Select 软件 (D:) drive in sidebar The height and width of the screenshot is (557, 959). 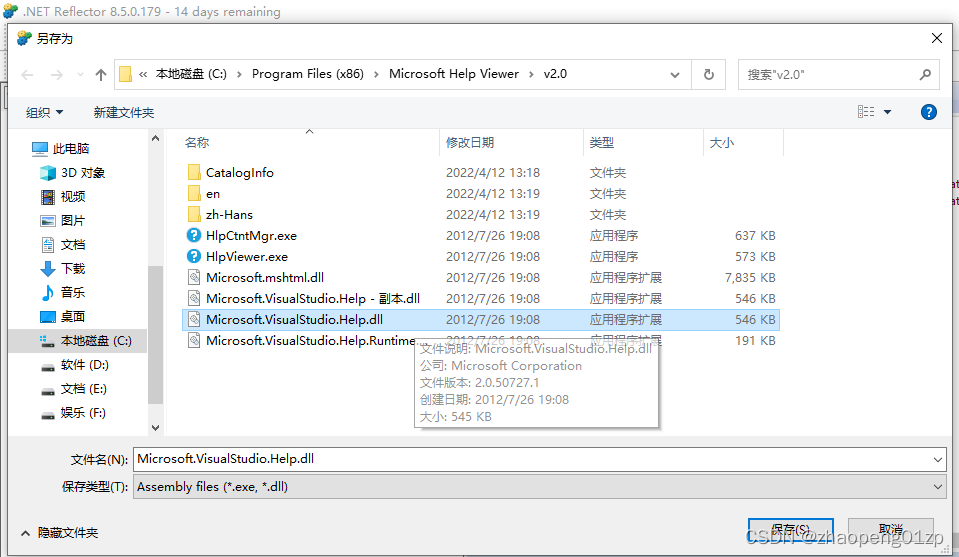coord(74,365)
